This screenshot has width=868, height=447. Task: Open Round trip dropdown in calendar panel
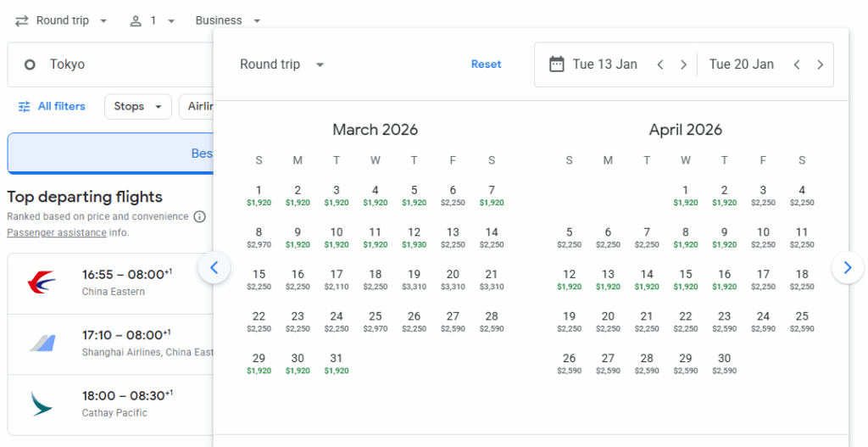coord(281,64)
